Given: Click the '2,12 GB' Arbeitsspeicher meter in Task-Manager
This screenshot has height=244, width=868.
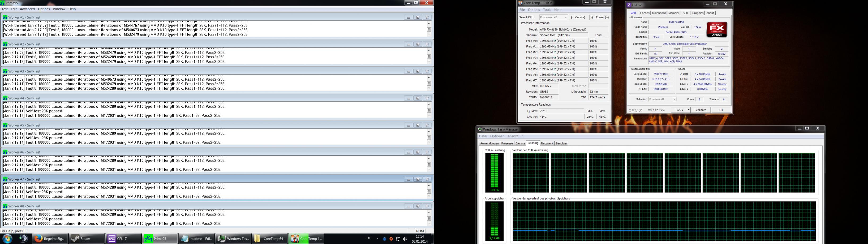Looking at the screenshot, I should [494, 221].
